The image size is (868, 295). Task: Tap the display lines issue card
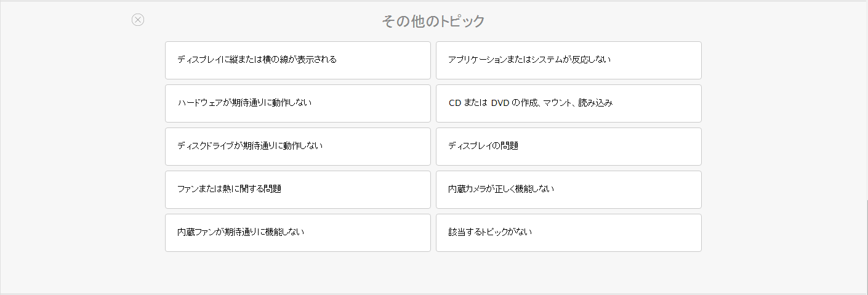coord(298,60)
